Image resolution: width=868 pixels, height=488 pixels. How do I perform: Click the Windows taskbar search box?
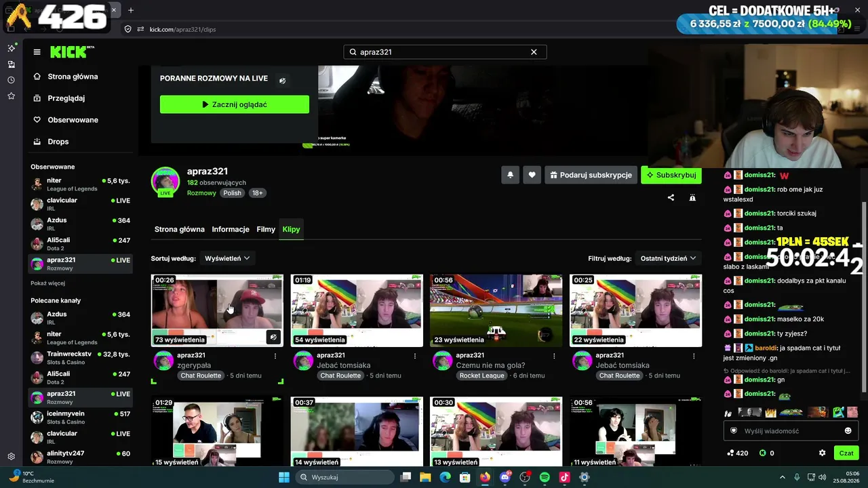(x=344, y=477)
